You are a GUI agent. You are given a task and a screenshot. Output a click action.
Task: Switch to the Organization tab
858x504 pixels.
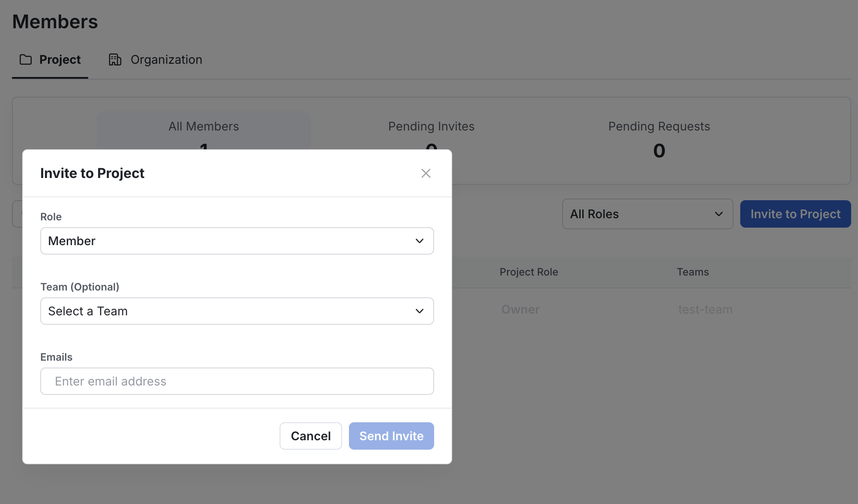pos(166,59)
